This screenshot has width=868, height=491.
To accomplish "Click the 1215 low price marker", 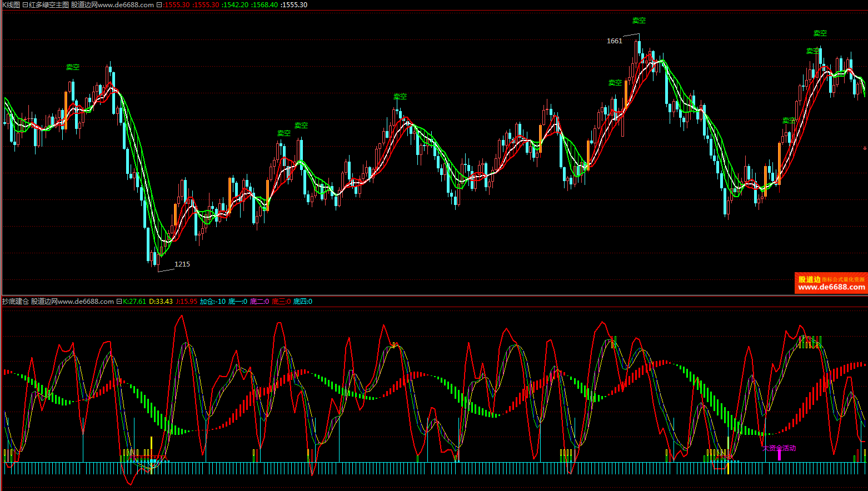I will click(182, 264).
